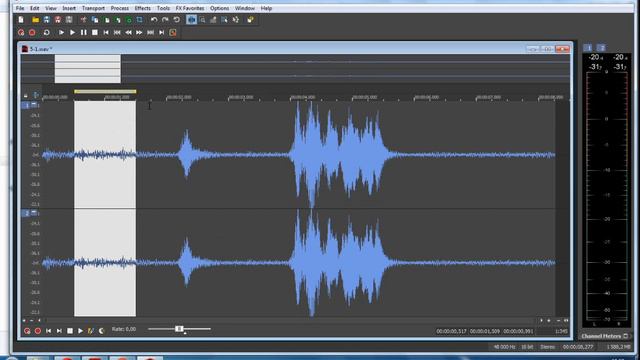
Task: Go to start in the main transport bar
Action: click(106, 32)
